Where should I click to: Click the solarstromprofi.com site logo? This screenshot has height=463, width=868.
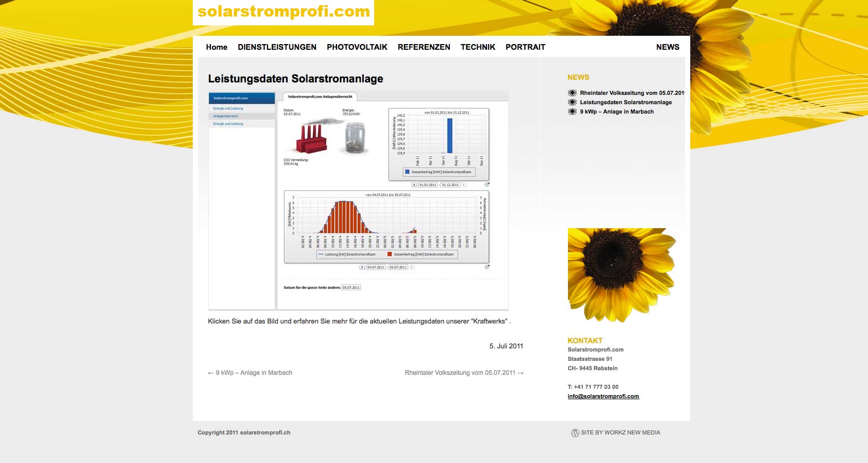pyautogui.click(x=283, y=11)
